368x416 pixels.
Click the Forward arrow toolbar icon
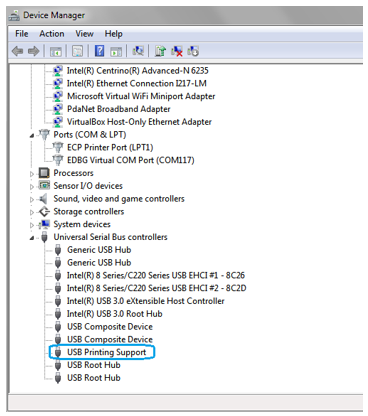[33, 51]
